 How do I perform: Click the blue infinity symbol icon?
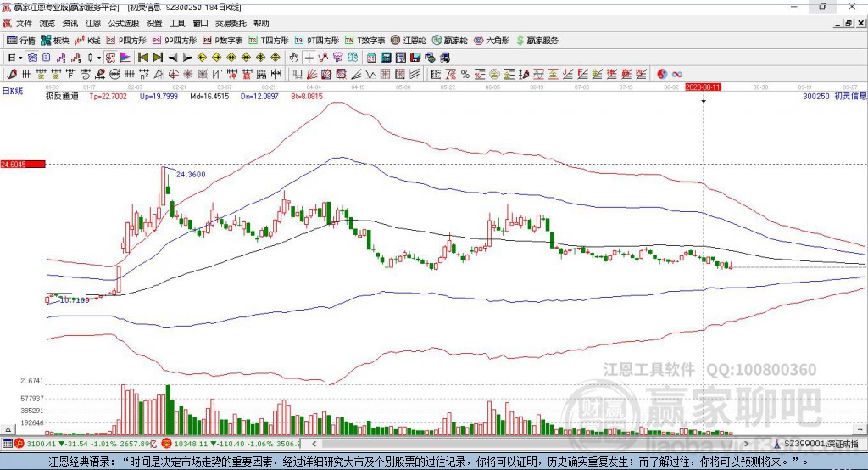click(676, 74)
